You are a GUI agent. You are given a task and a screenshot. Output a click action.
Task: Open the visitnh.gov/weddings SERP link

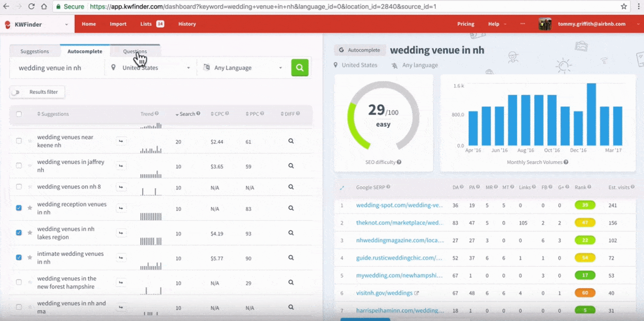point(384,293)
